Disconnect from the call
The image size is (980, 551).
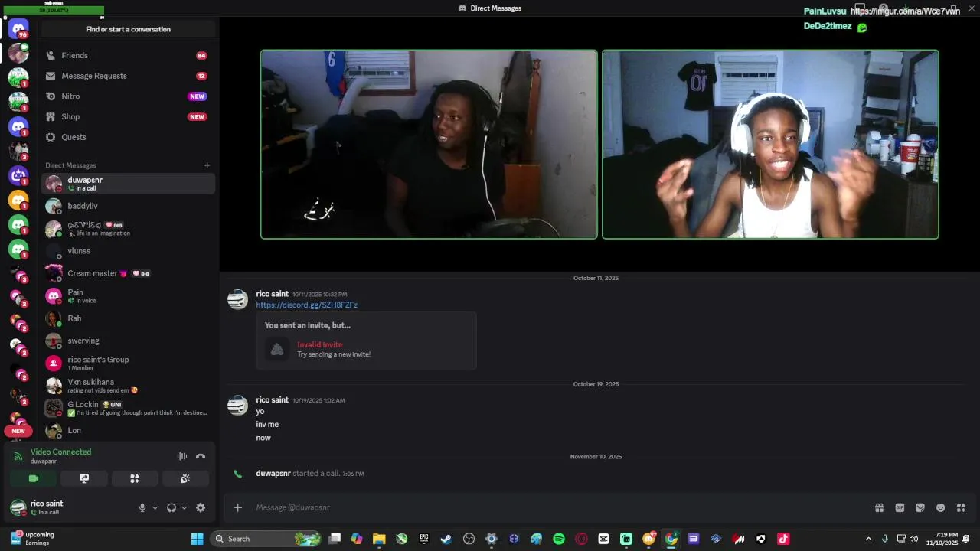[201, 456]
